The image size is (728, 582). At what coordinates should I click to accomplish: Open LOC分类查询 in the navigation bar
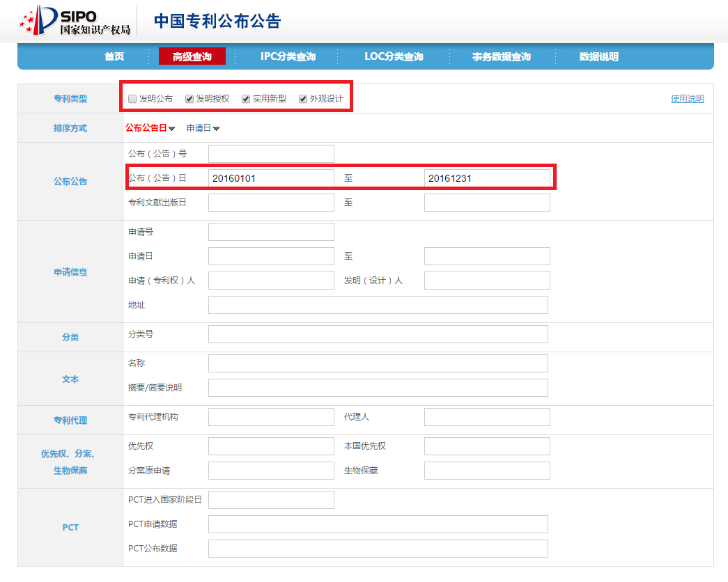(394, 57)
